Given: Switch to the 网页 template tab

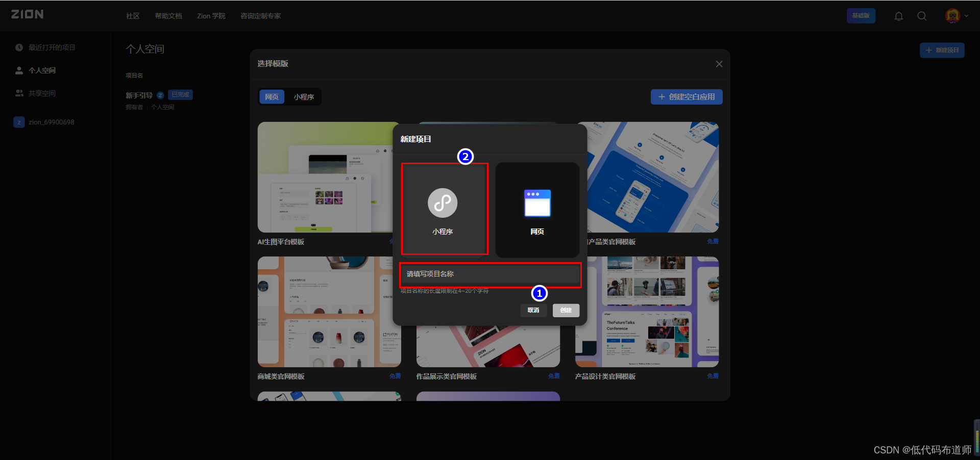Looking at the screenshot, I should pyautogui.click(x=272, y=97).
